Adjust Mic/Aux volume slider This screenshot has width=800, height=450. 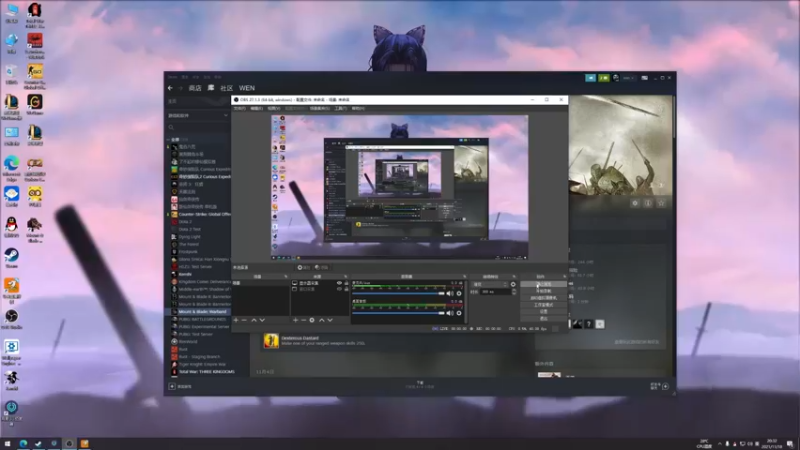[398, 293]
